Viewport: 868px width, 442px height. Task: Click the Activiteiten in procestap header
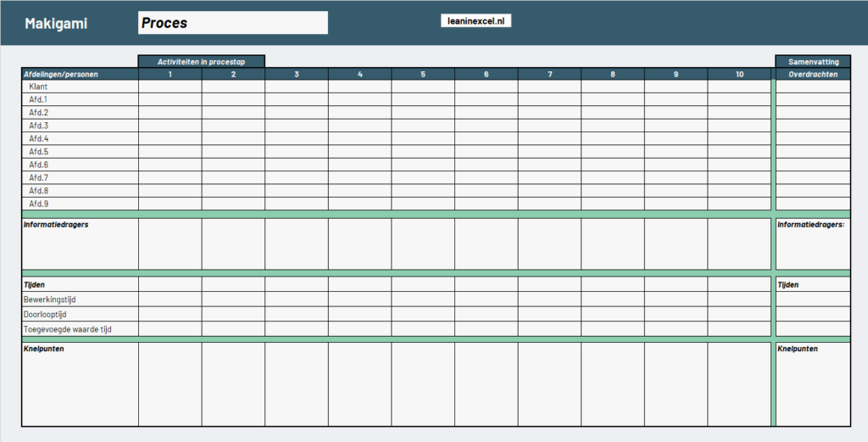(x=202, y=61)
